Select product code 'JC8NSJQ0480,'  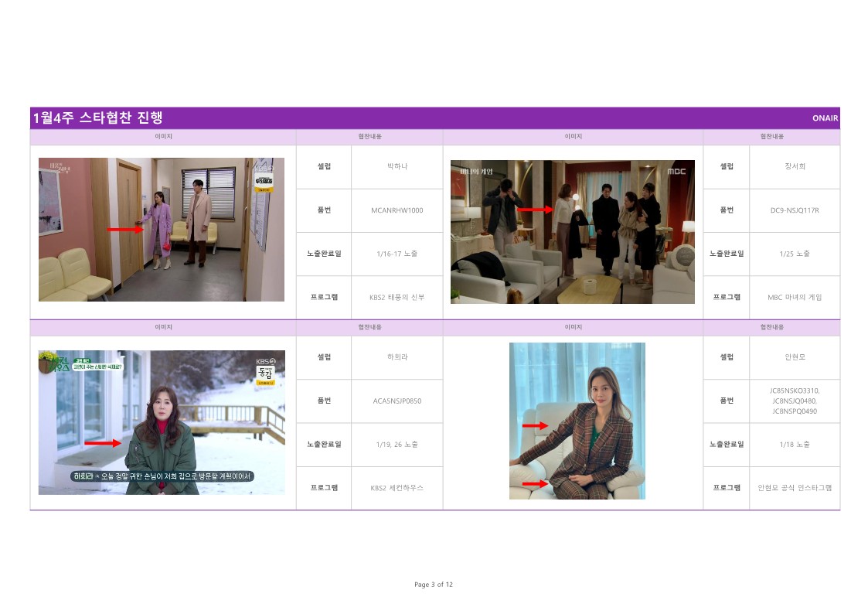[795, 401]
